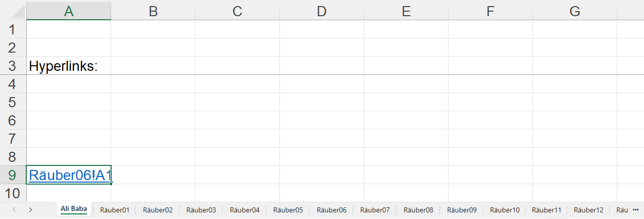
Task: Click the next sheet navigation arrow
Action: pyautogui.click(x=30, y=209)
